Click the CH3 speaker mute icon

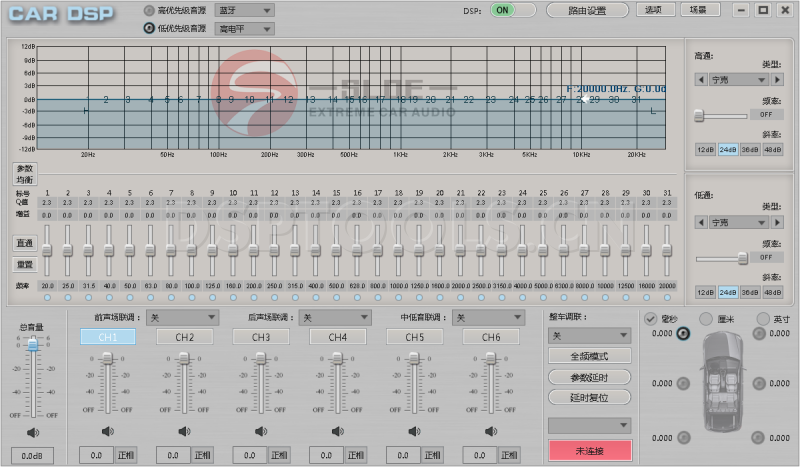pyautogui.click(x=261, y=432)
